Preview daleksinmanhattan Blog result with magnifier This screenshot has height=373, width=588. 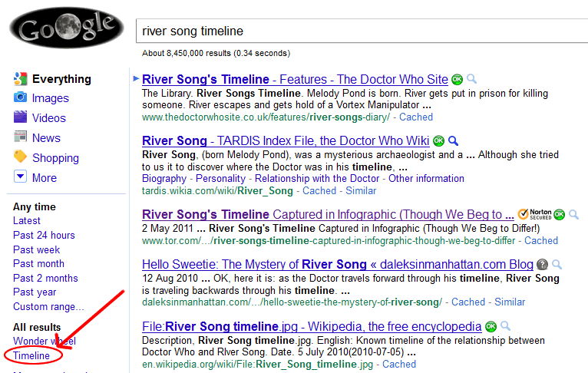coord(557,264)
